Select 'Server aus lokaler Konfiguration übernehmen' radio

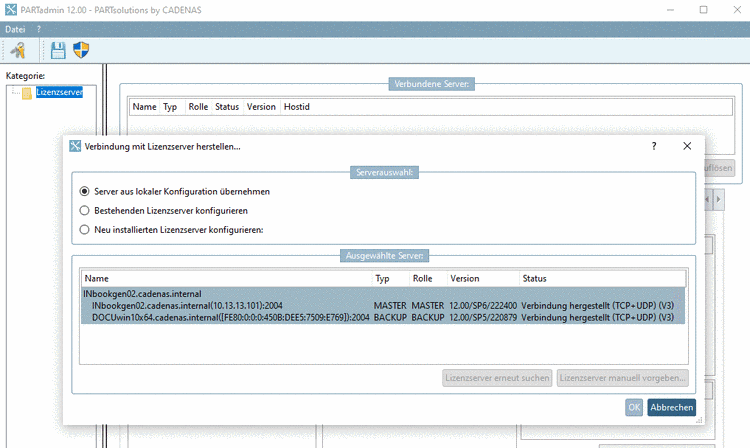(84, 191)
